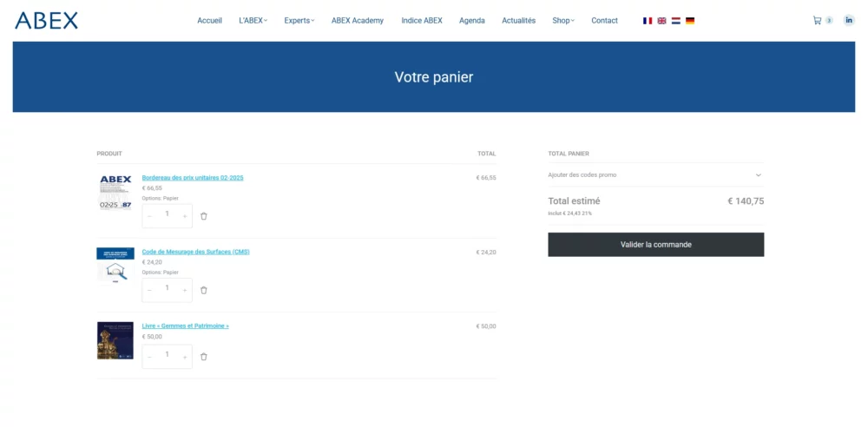Open Livre « Gemmes et Patrimoine » link
This screenshot has height=434, width=868.
[186, 326]
